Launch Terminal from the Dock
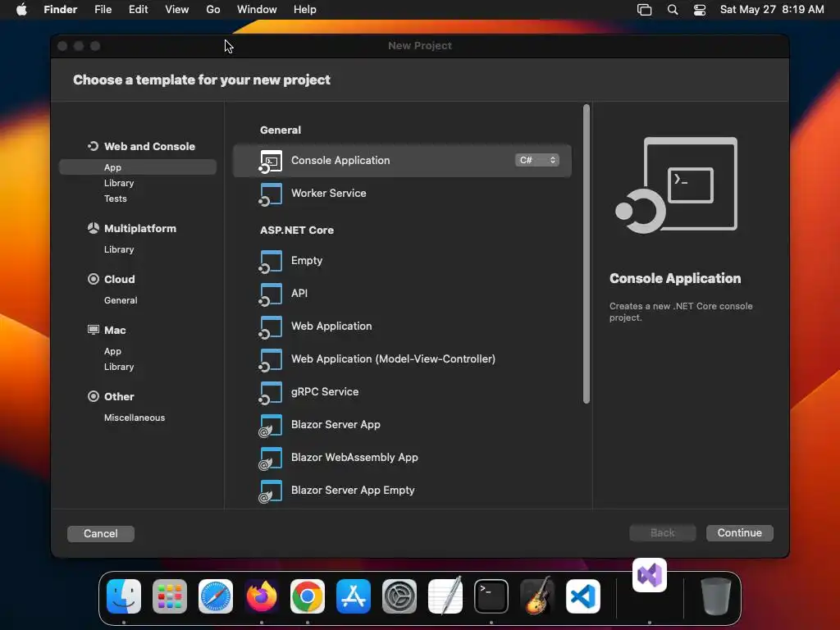The width and height of the screenshot is (840, 630). point(491,596)
